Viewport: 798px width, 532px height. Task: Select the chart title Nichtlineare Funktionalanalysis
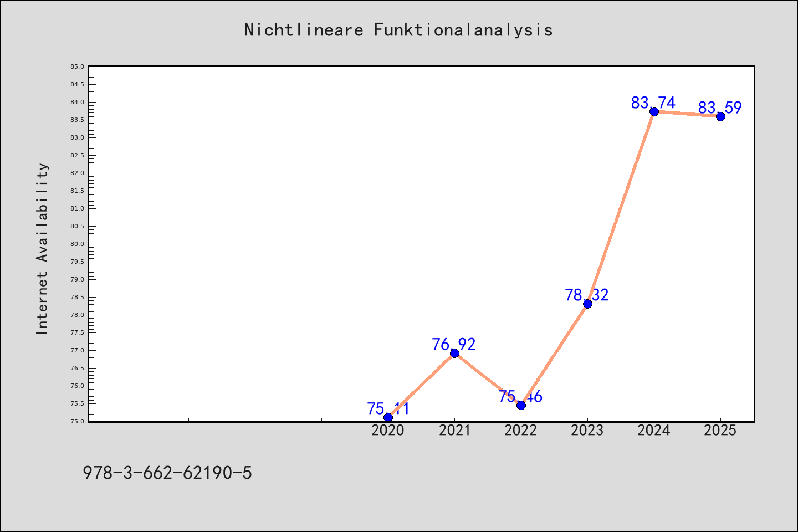tap(398, 29)
